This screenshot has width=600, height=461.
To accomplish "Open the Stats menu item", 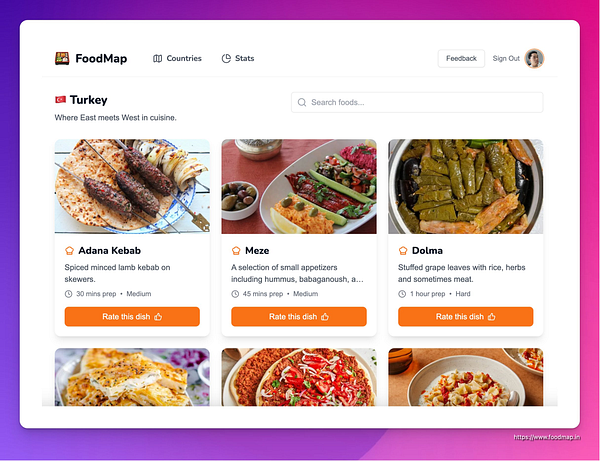I will pos(238,59).
